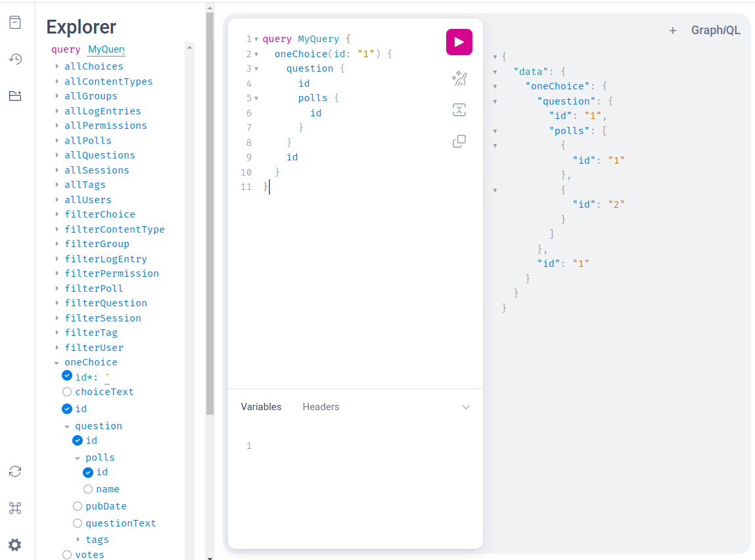755x560 pixels.
Task: Check the votes field
Action: [67, 555]
